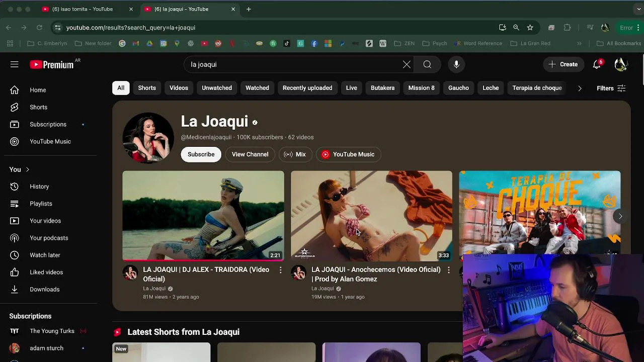Clear the search box with X

(407, 64)
